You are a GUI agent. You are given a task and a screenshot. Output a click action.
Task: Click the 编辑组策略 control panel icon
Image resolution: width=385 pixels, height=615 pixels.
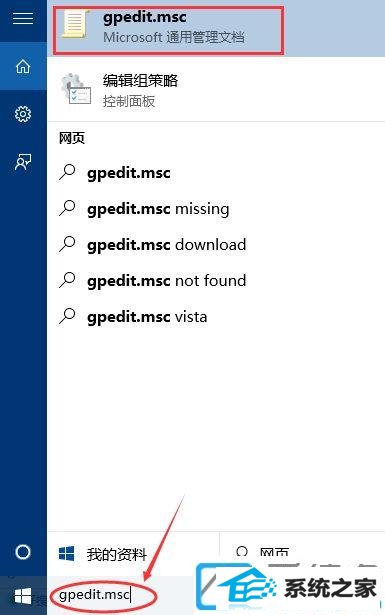pyautogui.click(x=76, y=89)
